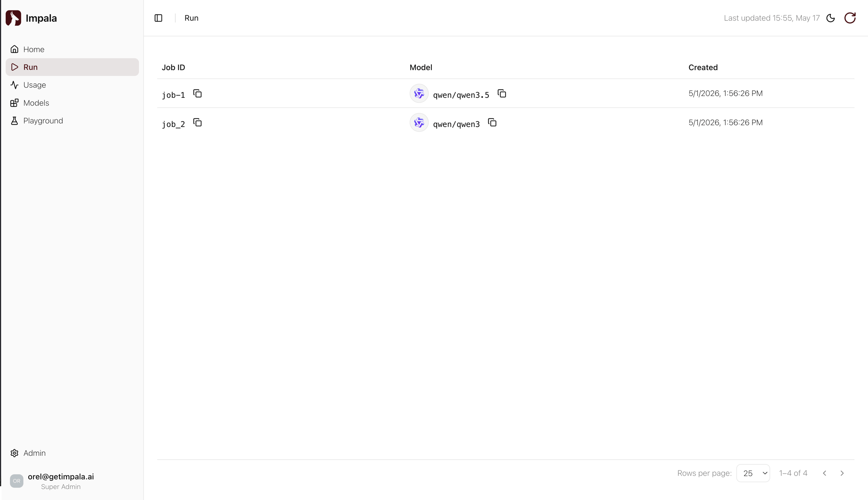Go to the Models section
The height and width of the screenshot is (500, 868).
coord(72,103)
